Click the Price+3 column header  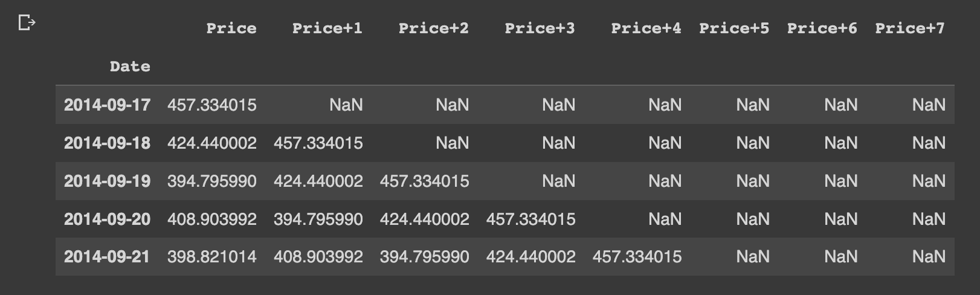pyautogui.click(x=540, y=28)
